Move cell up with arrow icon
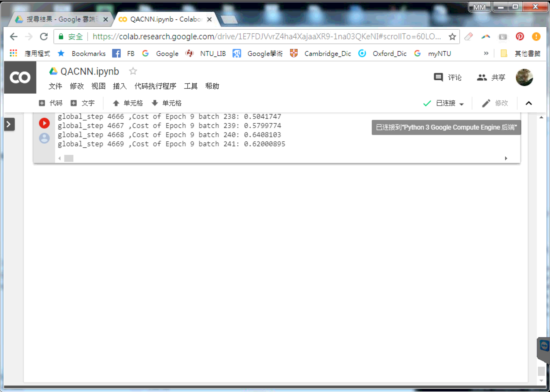The height and width of the screenshot is (392, 550). [x=116, y=103]
